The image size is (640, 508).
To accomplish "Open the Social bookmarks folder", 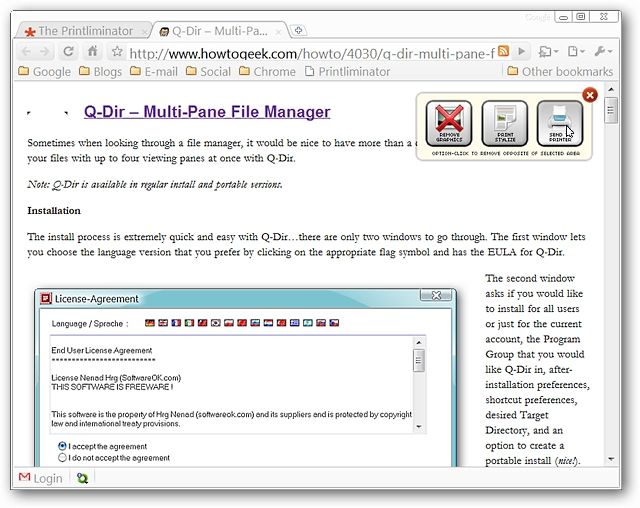I will tap(208, 72).
